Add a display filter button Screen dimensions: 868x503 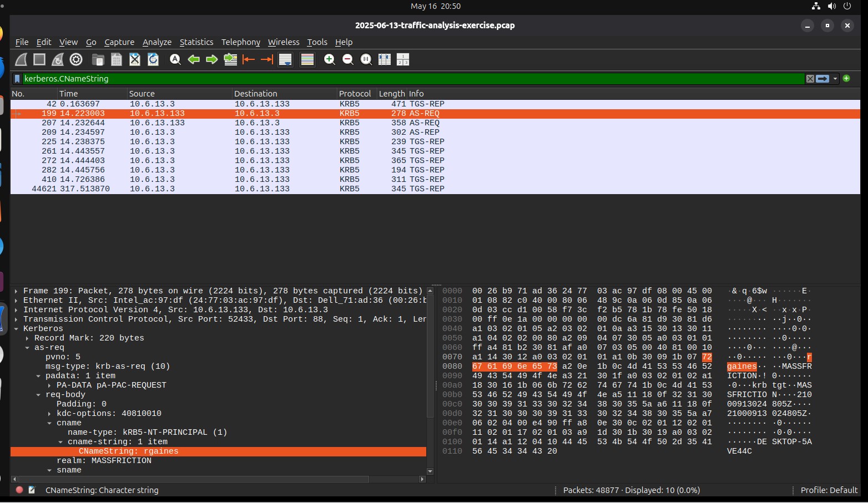tap(846, 78)
